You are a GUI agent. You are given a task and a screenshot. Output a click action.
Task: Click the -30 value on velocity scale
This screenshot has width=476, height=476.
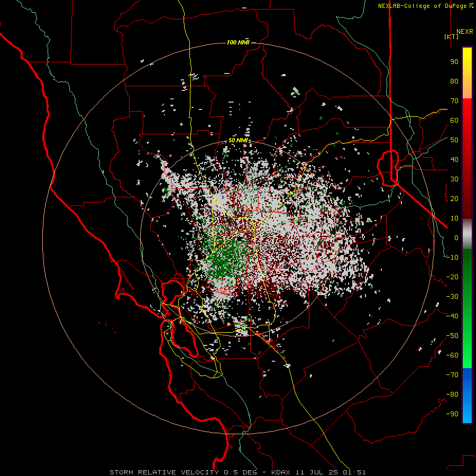pyautogui.click(x=452, y=297)
